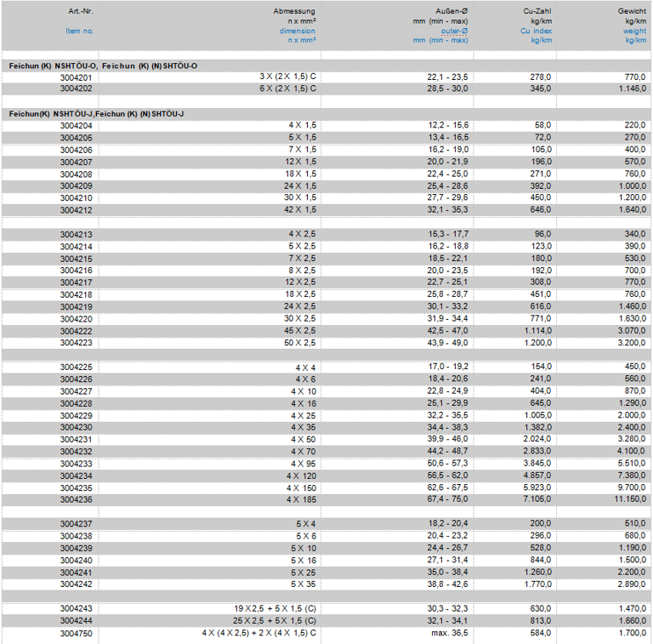Click Cu index value 451,0
The width and height of the screenshot is (653, 644).
click(541, 294)
